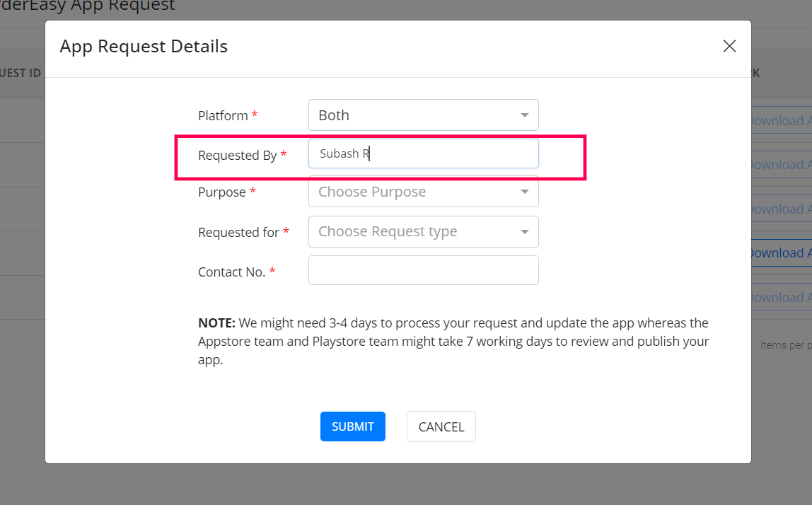Open the Platform dropdown arrow
The width and height of the screenshot is (812, 505).
(524, 115)
